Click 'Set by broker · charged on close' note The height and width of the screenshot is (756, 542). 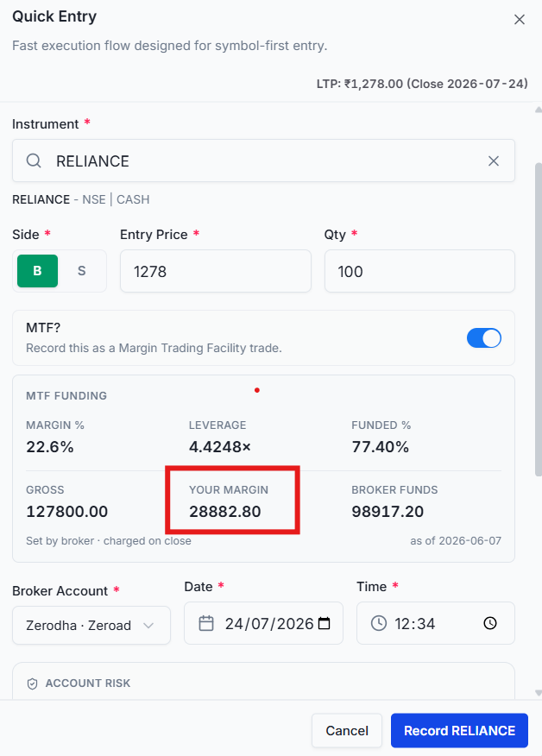(x=109, y=541)
